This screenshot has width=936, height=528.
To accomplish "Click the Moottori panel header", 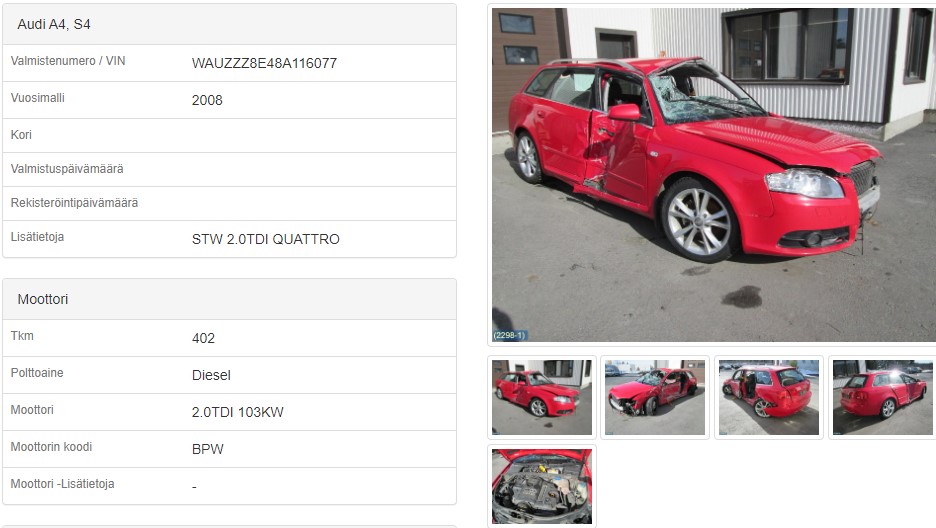I will tap(229, 299).
